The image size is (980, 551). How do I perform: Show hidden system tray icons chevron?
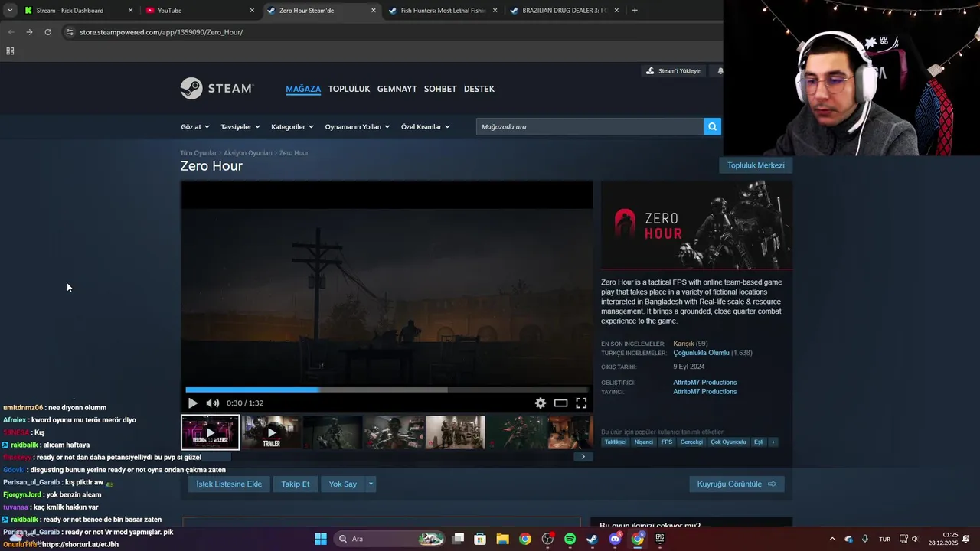[832, 539]
